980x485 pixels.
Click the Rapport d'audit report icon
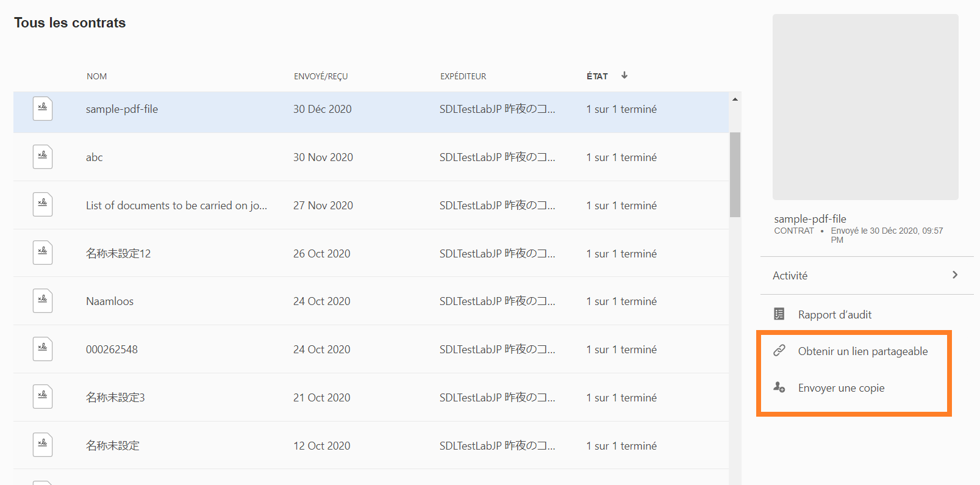(779, 314)
